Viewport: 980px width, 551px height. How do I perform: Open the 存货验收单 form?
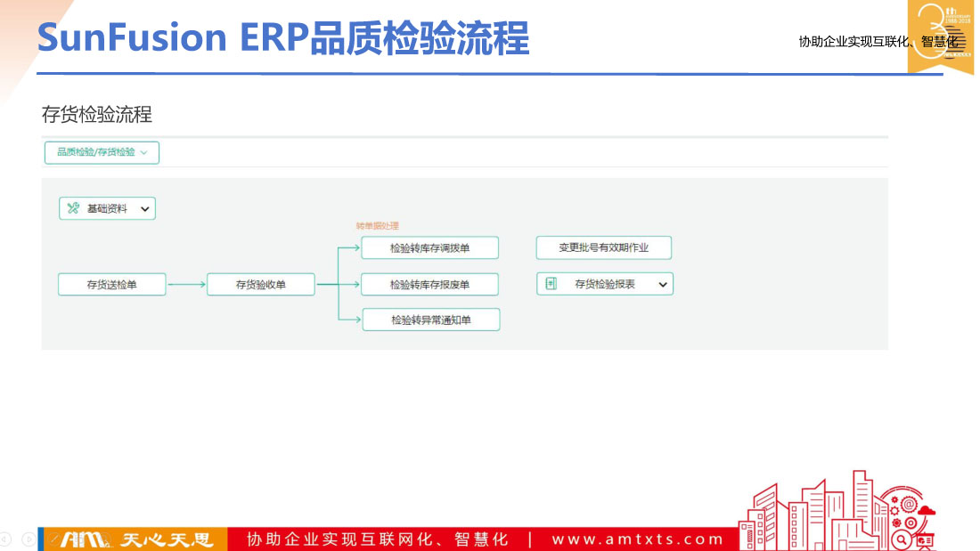(260, 285)
